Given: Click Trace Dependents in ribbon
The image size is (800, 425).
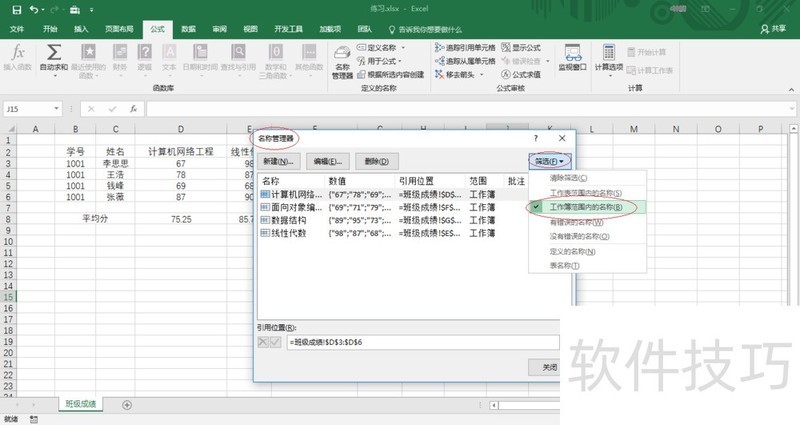Looking at the screenshot, I should pyautogui.click(x=465, y=61).
